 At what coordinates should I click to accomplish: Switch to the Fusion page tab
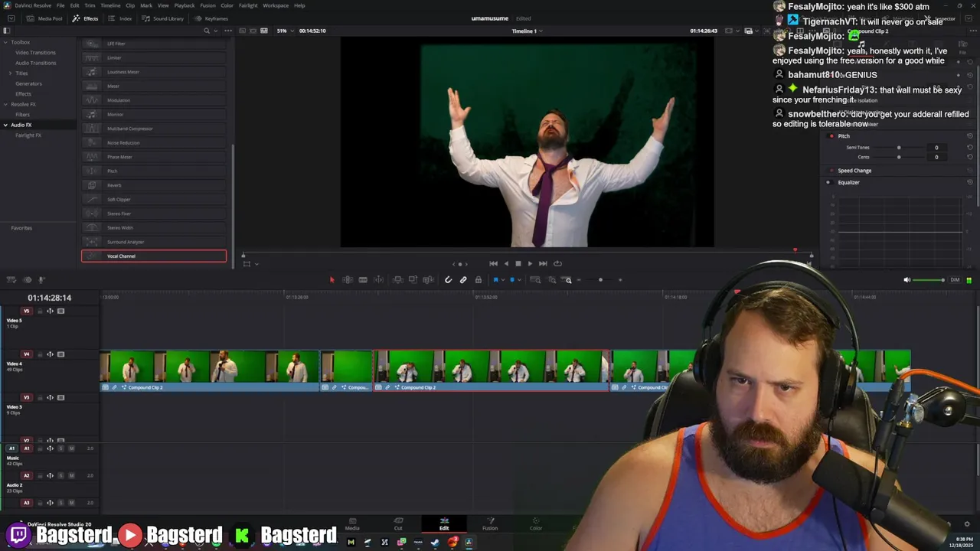click(x=490, y=524)
